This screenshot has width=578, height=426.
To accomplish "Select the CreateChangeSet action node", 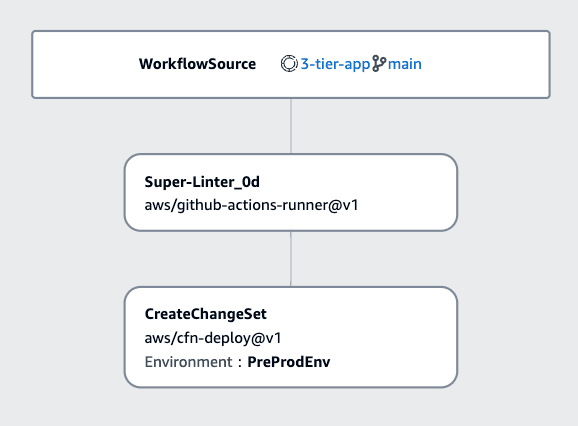I will 291,337.
